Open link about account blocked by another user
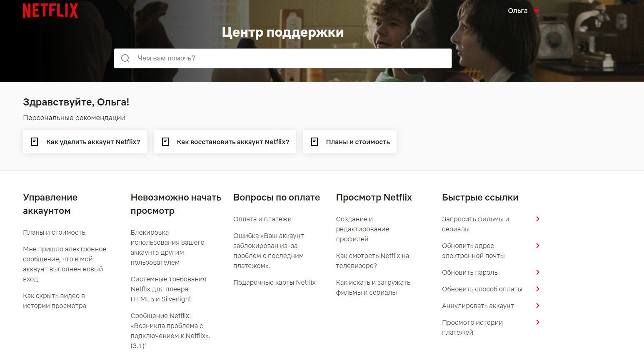This screenshot has width=644, height=361. [x=167, y=247]
